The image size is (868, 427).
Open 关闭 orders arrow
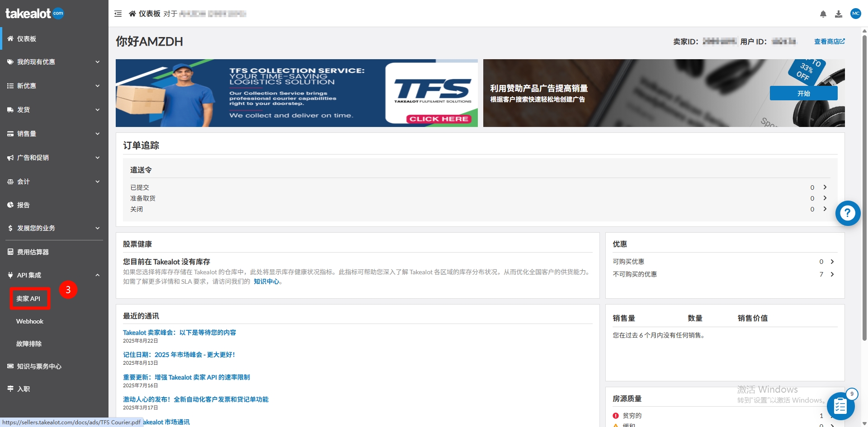click(825, 209)
